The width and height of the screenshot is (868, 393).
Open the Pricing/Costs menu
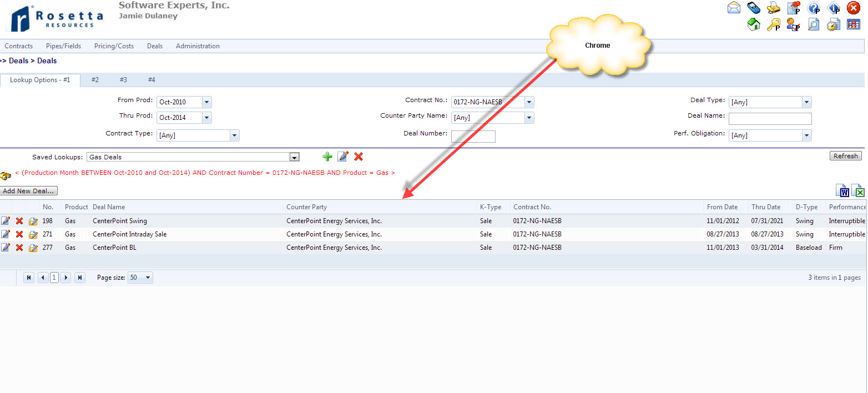114,46
